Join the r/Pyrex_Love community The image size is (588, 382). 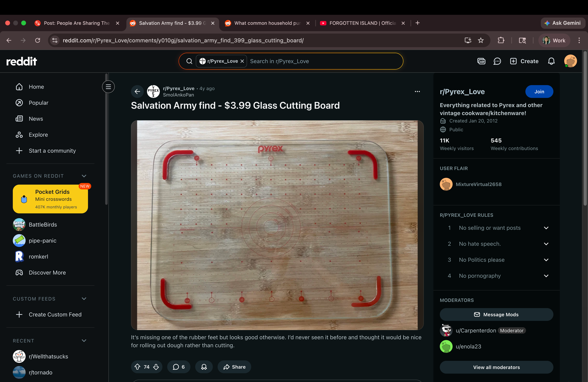[x=539, y=92]
